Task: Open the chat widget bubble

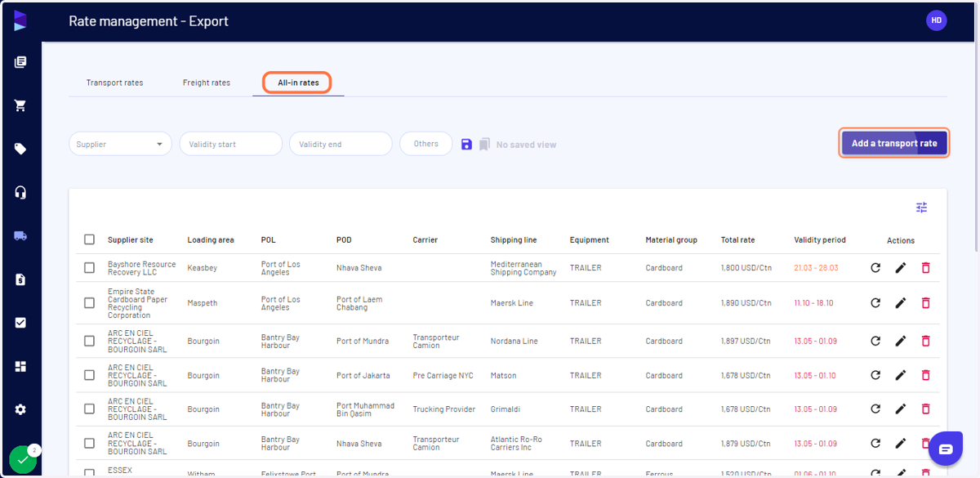Action: (x=946, y=449)
